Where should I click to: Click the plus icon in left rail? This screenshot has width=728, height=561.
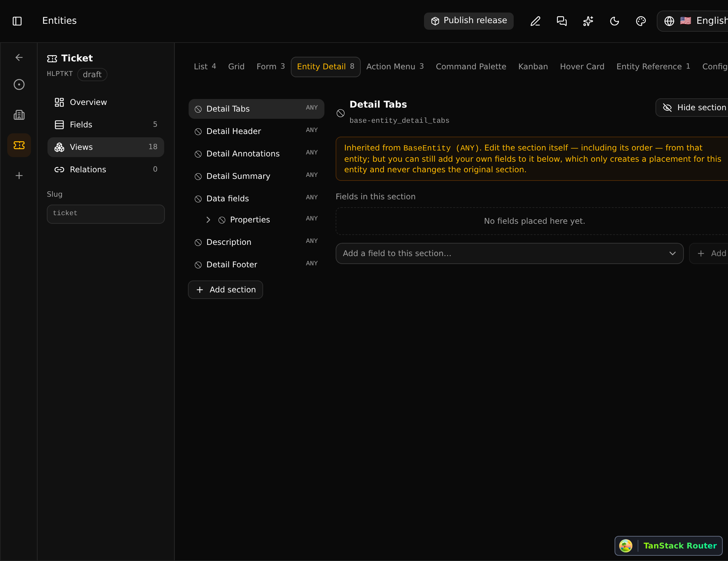click(x=19, y=176)
